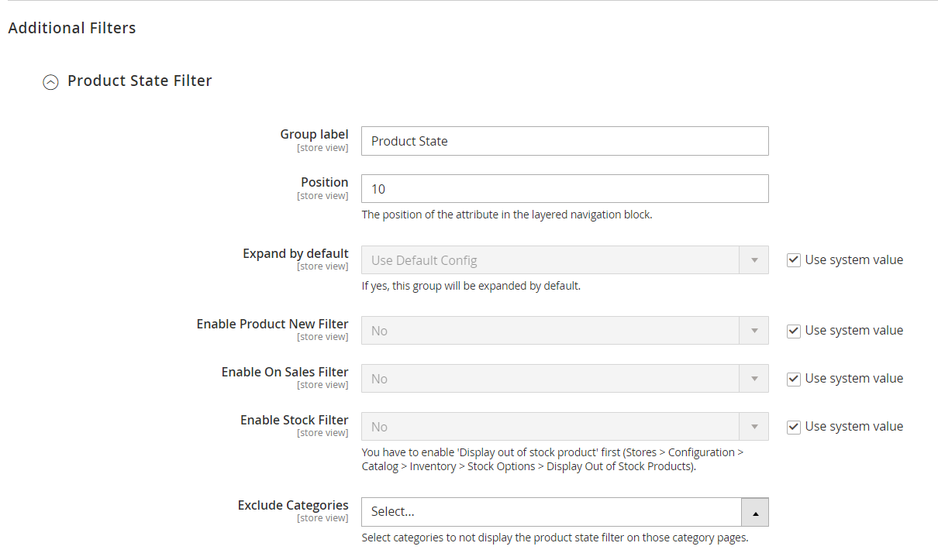Open the Exclude Categories Select... field
938x560 pixels.
pyautogui.click(x=550, y=512)
